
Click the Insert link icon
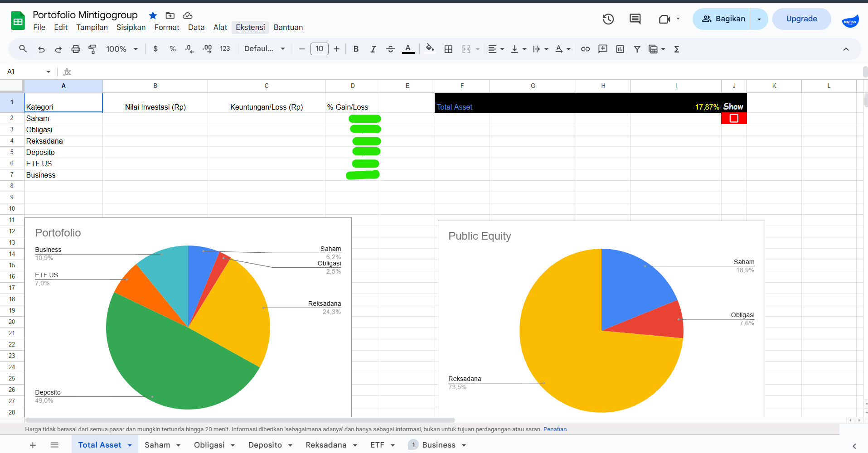click(585, 49)
